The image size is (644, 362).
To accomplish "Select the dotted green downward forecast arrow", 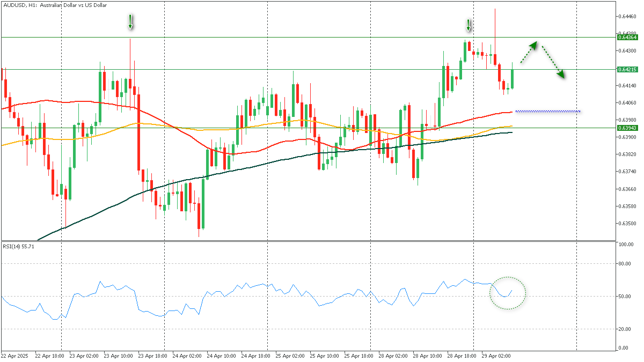I will click(553, 62).
